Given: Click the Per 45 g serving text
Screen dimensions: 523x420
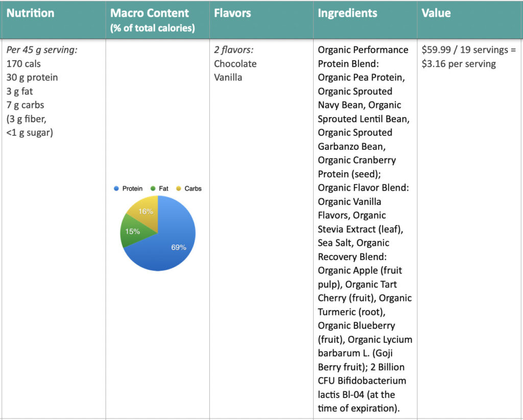Looking at the screenshot, I should [42, 50].
